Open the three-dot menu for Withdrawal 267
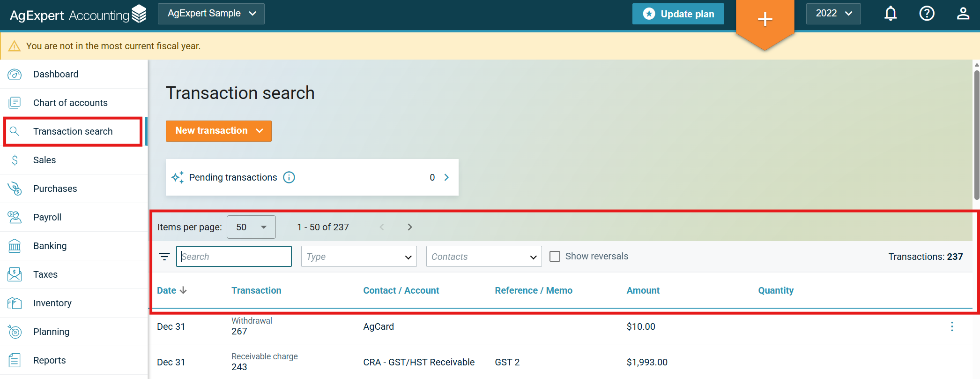 tap(952, 326)
